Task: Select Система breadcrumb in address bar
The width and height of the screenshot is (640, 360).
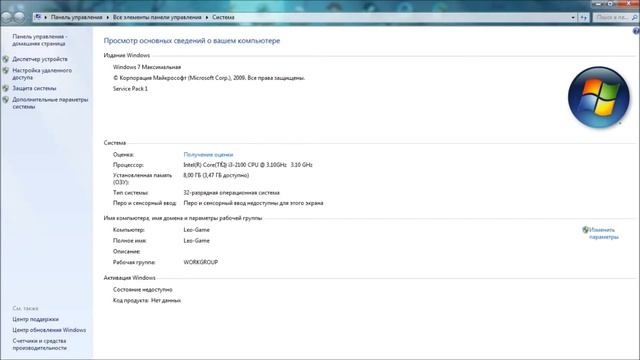Action: [x=223, y=18]
